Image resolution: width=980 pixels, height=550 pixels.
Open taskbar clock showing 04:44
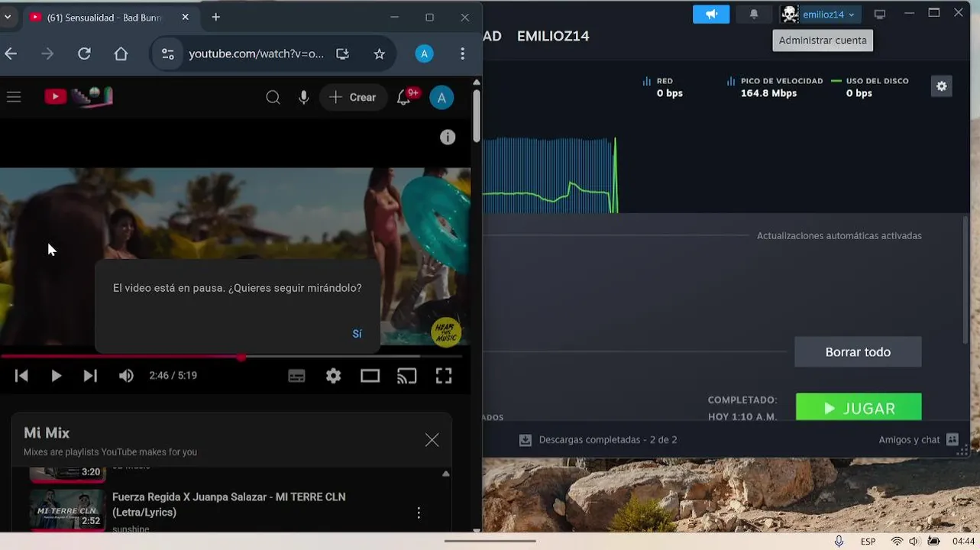[x=963, y=542]
